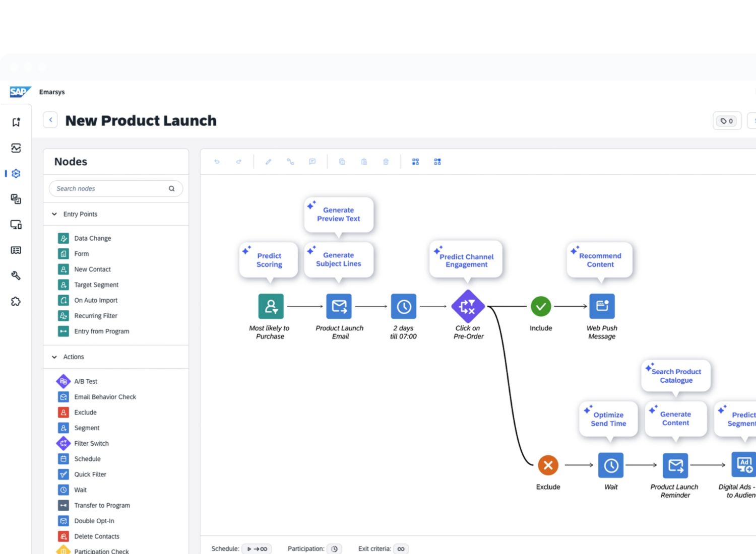Screen dimensions: 756x554
Task: Choose A/B Test from Actions list
Action: pos(86,381)
